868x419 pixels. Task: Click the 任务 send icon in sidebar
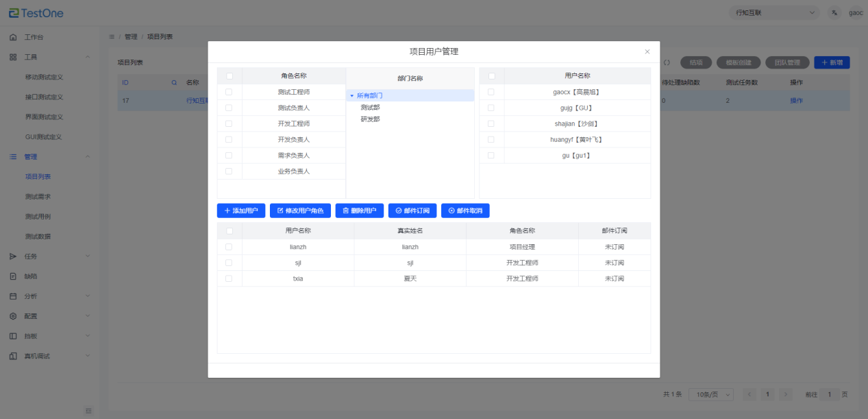pos(13,256)
